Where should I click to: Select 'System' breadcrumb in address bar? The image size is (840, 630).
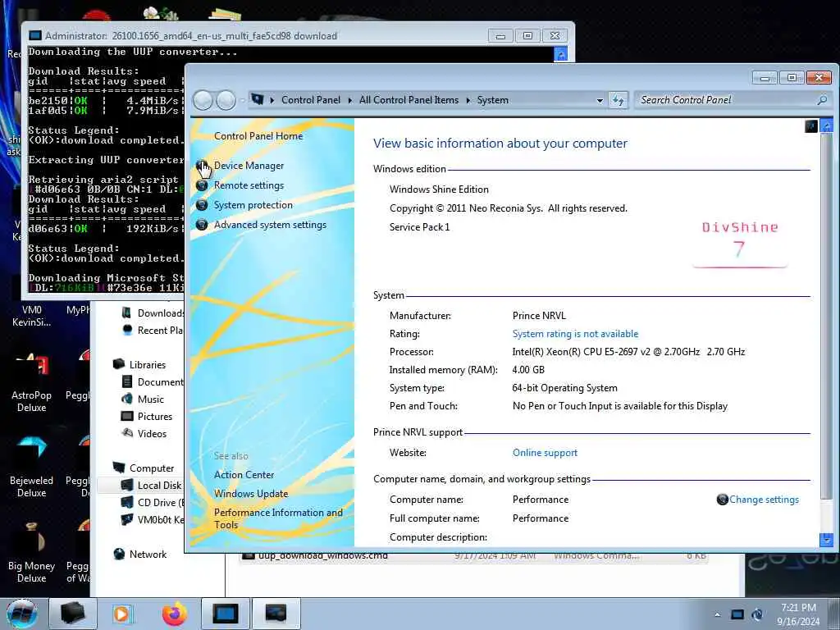coord(492,100)
